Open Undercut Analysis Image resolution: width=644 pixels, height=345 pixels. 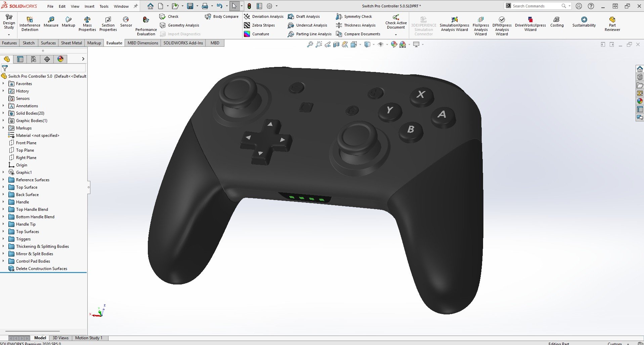[307, 25]
